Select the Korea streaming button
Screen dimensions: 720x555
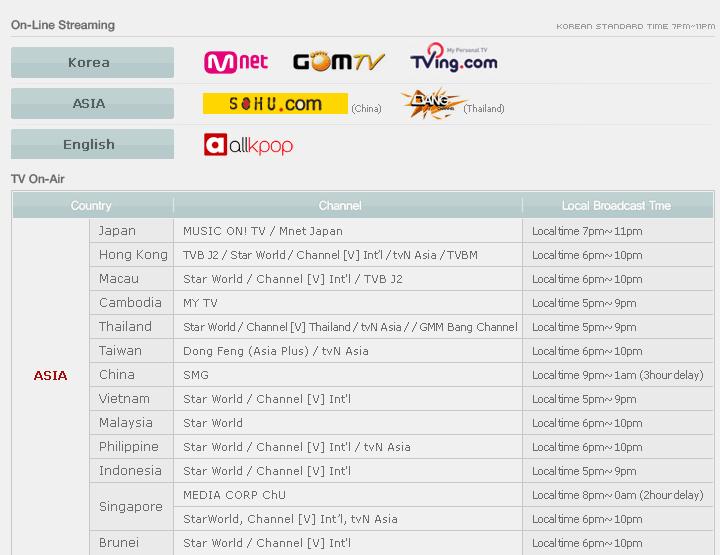[92, 62]
